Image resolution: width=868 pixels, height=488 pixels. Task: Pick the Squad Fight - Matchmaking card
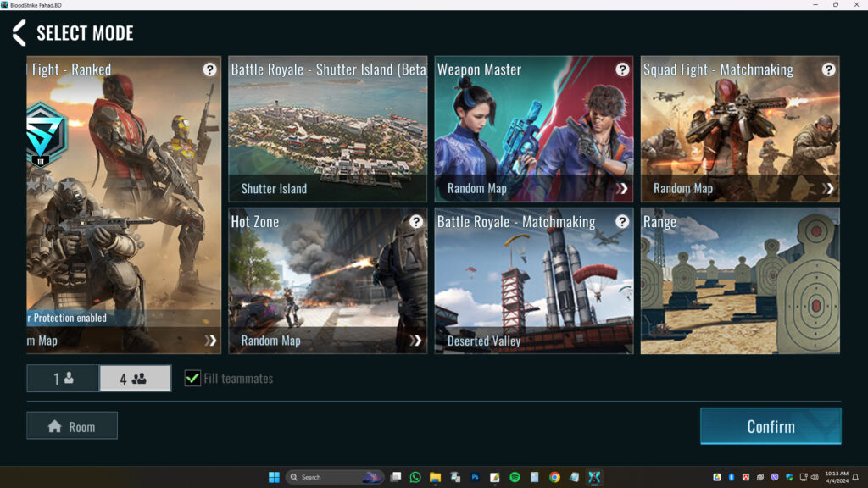[740, 129]
